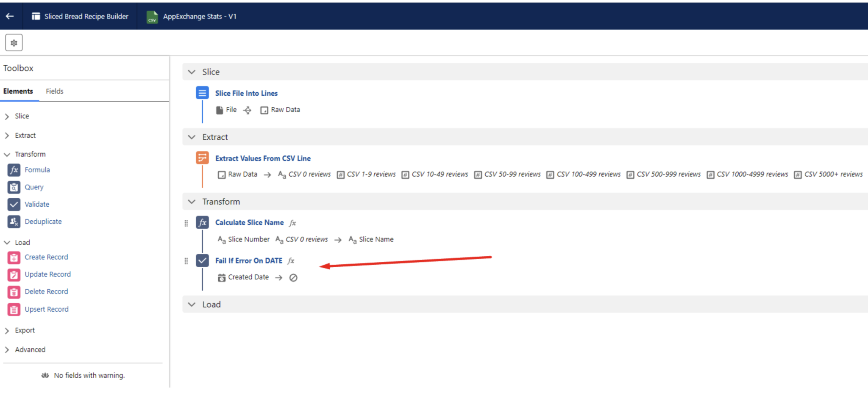The height and width of the screenshot is (399, 868).
Task: Select the Query transform icon
Action: (x=14, y=187)
